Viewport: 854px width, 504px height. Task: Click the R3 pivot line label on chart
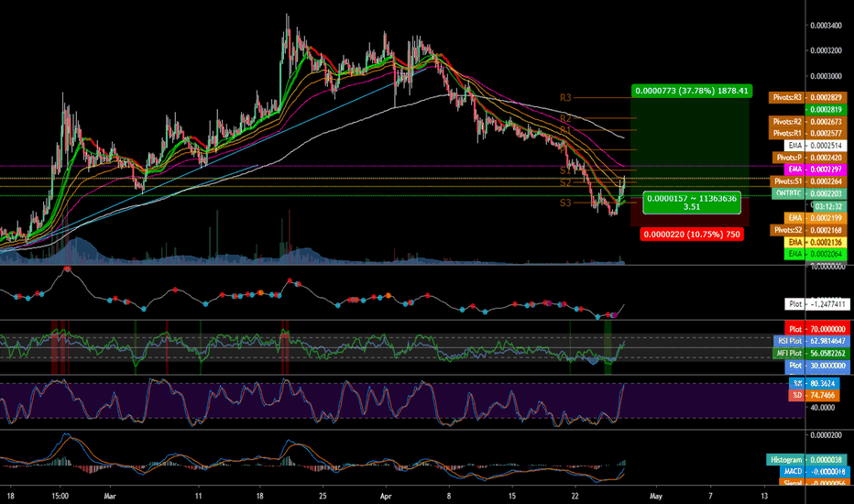click(565, 97)
